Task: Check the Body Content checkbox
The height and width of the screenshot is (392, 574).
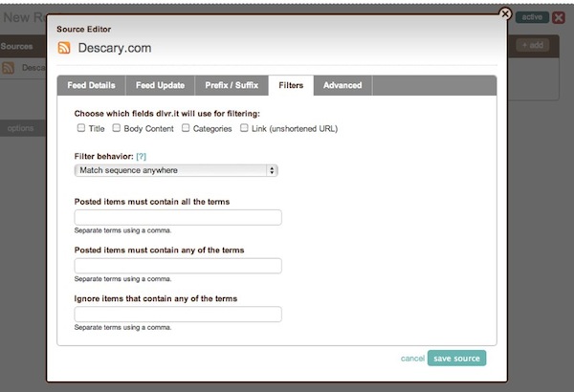Action: [116, 128]
